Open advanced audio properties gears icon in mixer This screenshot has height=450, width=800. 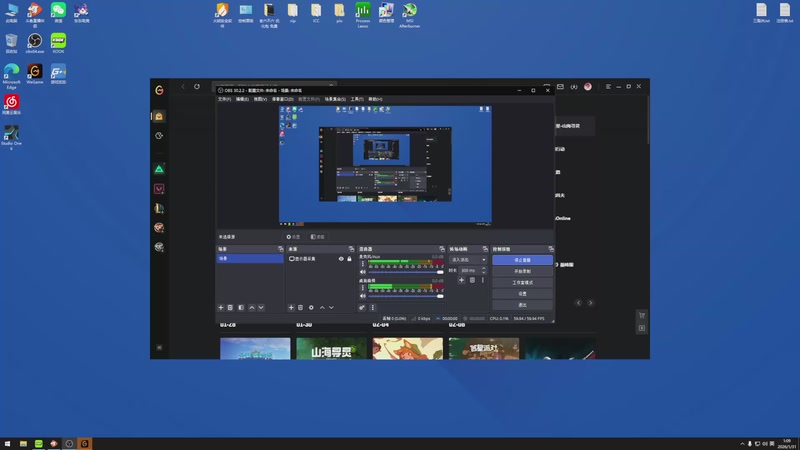[x=362, y=308]
